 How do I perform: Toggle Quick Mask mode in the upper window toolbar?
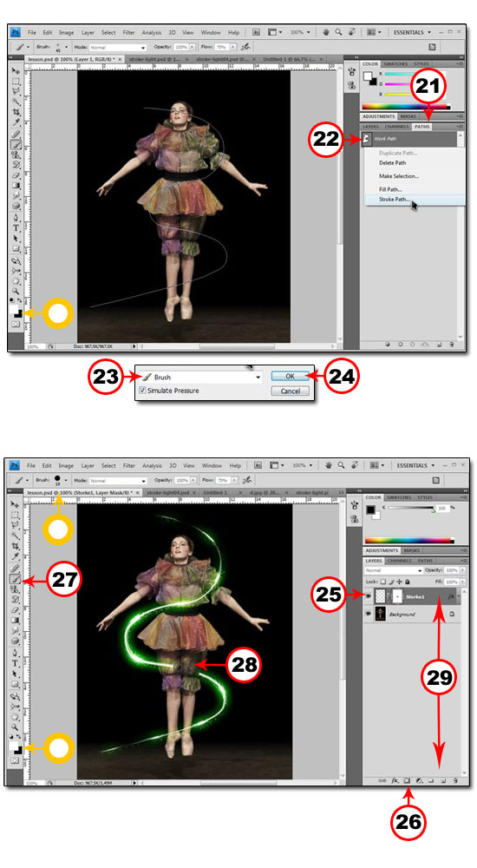point(15,324)
